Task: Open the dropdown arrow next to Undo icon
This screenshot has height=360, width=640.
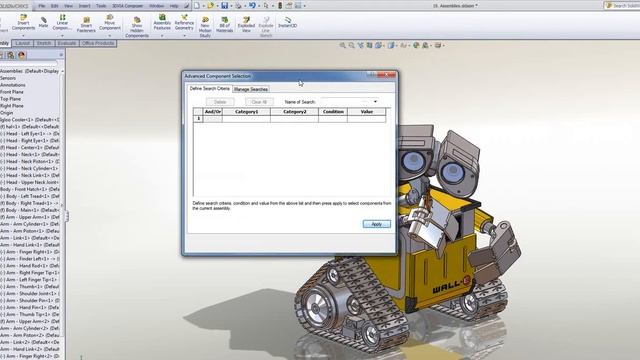Action: click(x=259, y=6)
